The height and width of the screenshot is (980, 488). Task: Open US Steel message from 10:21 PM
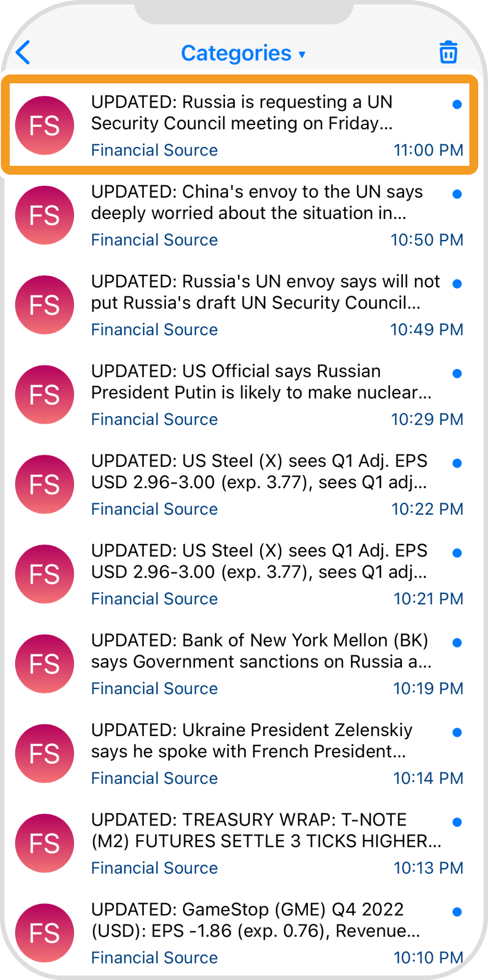point(259,561)
